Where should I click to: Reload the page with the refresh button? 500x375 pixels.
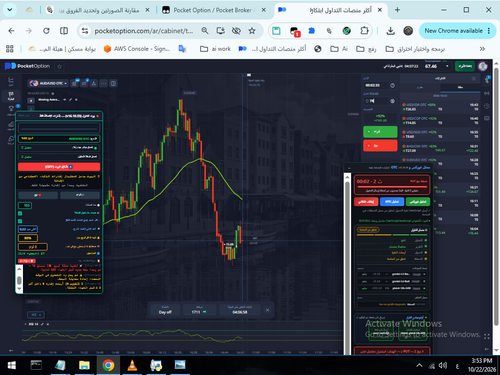coord(46,31)
